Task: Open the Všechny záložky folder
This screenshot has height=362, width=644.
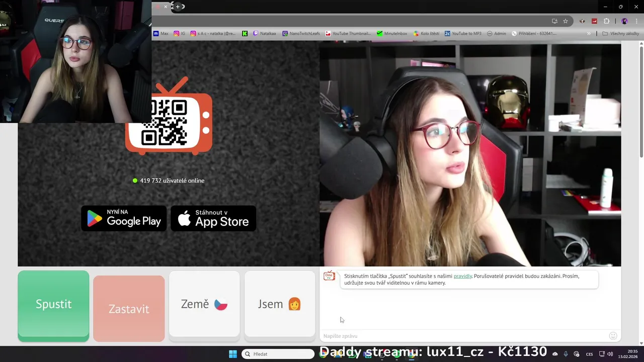Action: 620,34
